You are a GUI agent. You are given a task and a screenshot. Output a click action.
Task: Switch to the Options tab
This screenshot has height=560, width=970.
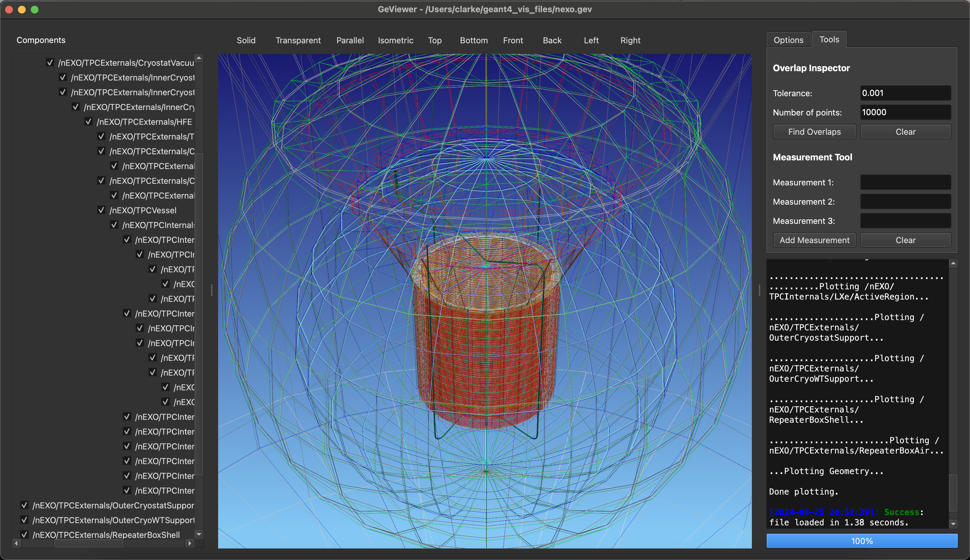(789, 39)
